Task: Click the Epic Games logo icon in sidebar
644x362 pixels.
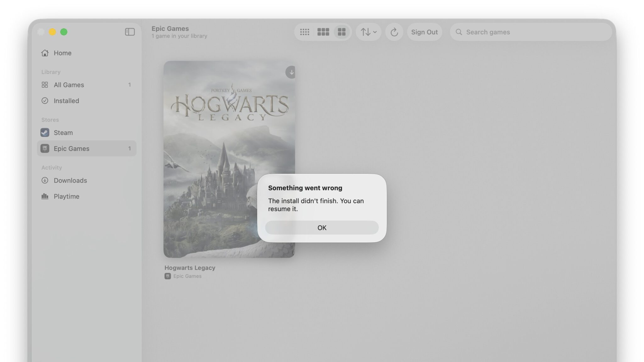Action: 45,148
